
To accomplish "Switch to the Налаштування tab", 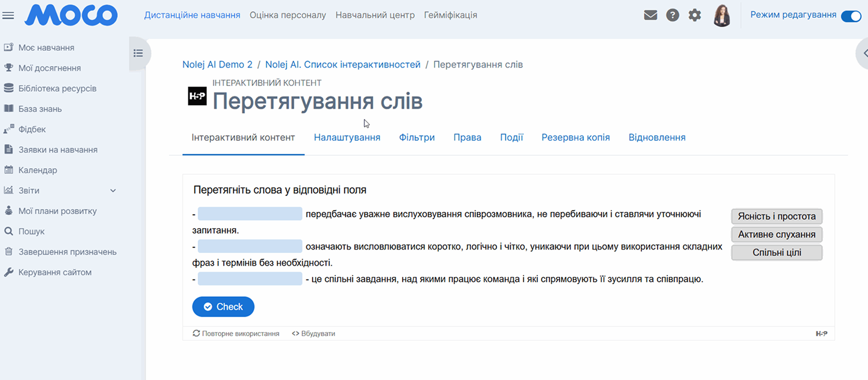I will point(347,137).
